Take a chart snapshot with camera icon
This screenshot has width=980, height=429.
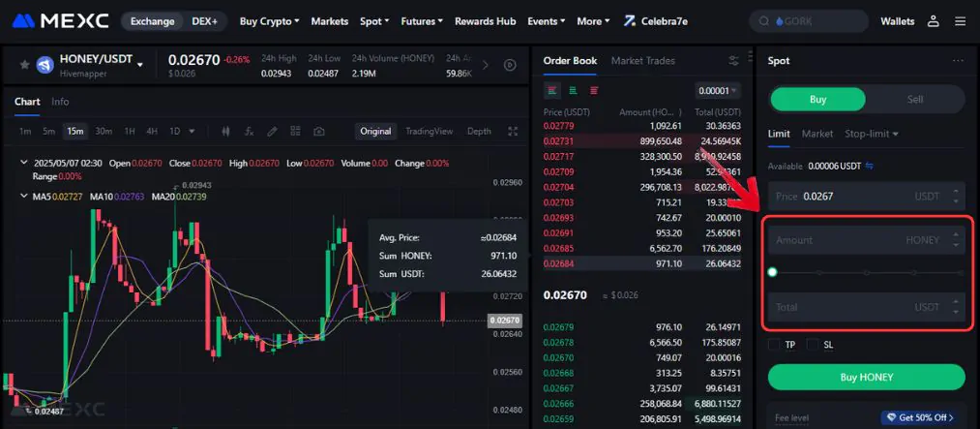(318, 132)
